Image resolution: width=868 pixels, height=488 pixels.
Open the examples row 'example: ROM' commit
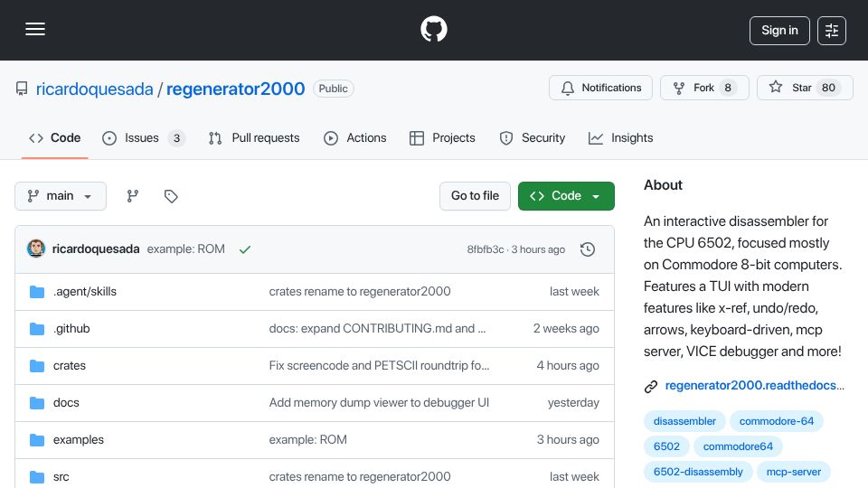(x=307, y=440)
